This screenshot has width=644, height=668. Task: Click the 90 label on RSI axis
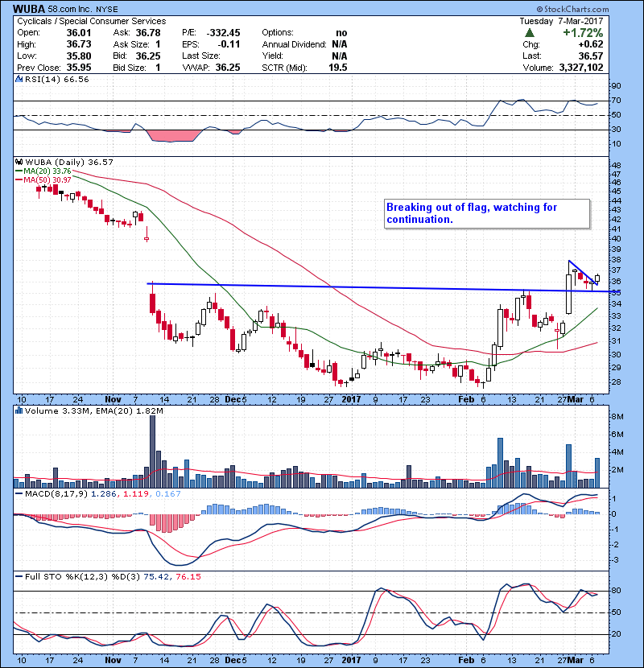tap(616, 86)
